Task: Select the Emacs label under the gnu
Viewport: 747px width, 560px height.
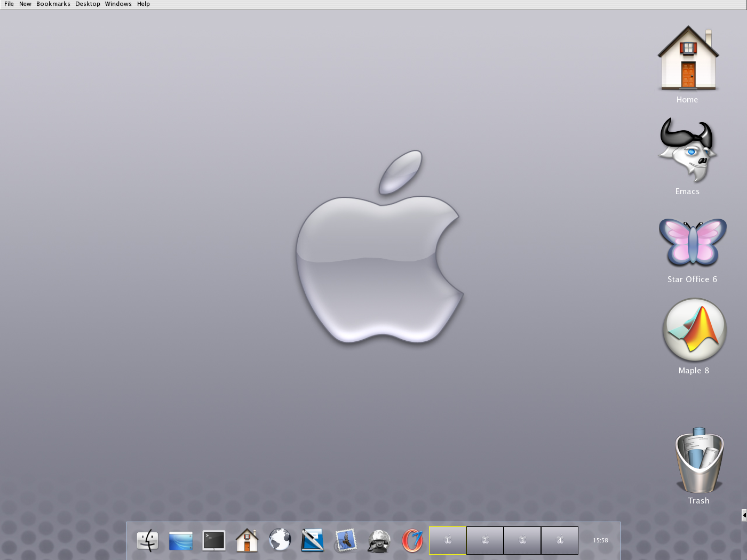Action: pos(687,191)
